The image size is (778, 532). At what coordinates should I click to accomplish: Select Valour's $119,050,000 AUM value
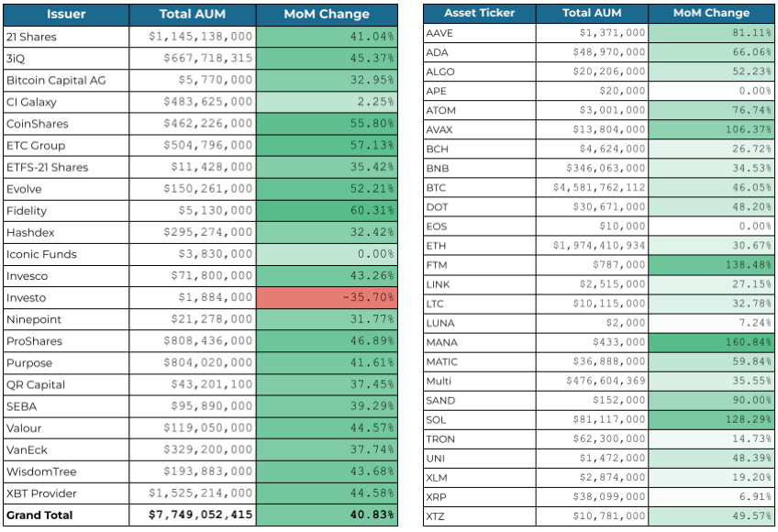[x=193, y=428]
